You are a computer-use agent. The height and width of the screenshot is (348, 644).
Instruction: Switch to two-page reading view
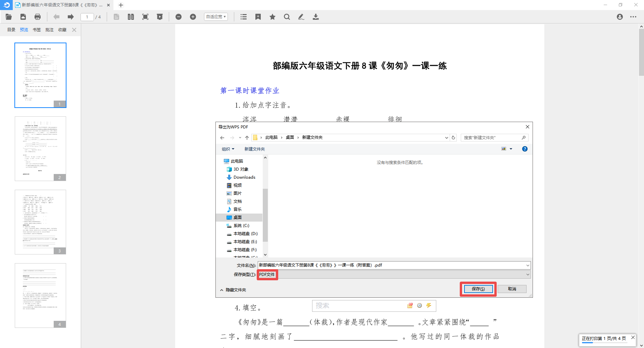click(x=131, y=17)
